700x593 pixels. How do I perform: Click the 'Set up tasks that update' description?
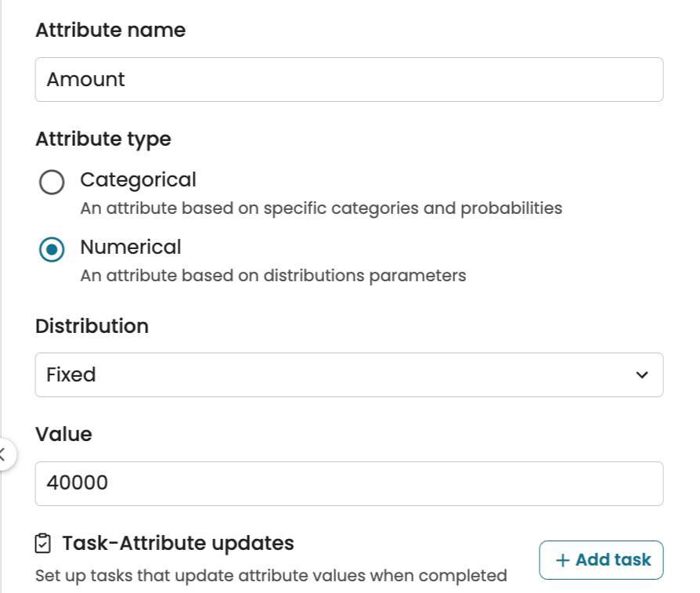coord(271,576)
